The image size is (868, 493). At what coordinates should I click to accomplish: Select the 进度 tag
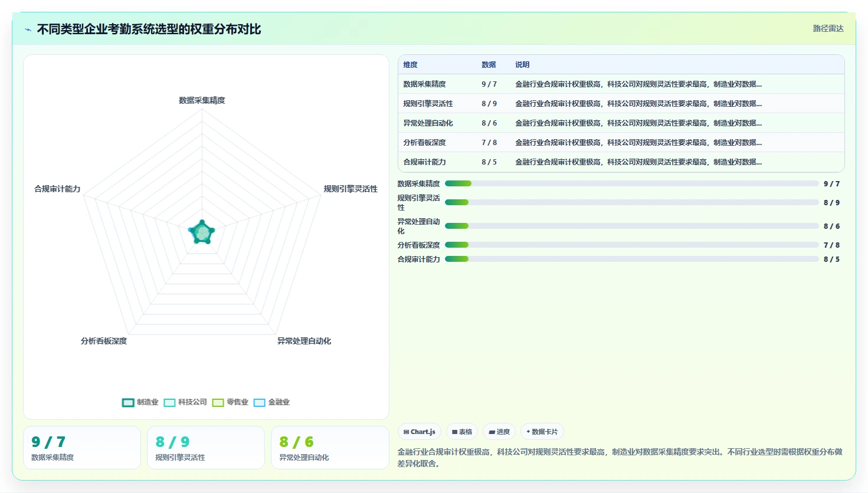tap(499, 432)
